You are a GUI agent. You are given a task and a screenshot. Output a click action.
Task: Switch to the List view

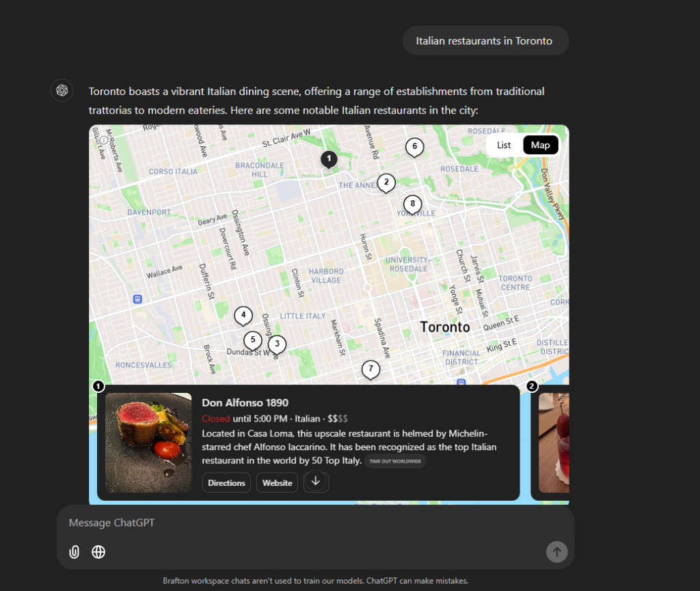(504, 145)
